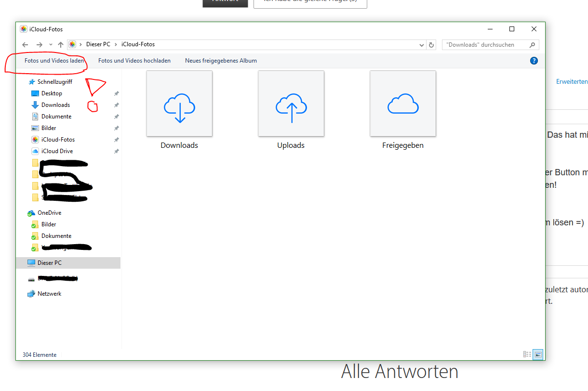Viewport: 588px width, 391px height.
Task: Open Bilder under Schnellzugriff
Action: [x=49, y=128]
